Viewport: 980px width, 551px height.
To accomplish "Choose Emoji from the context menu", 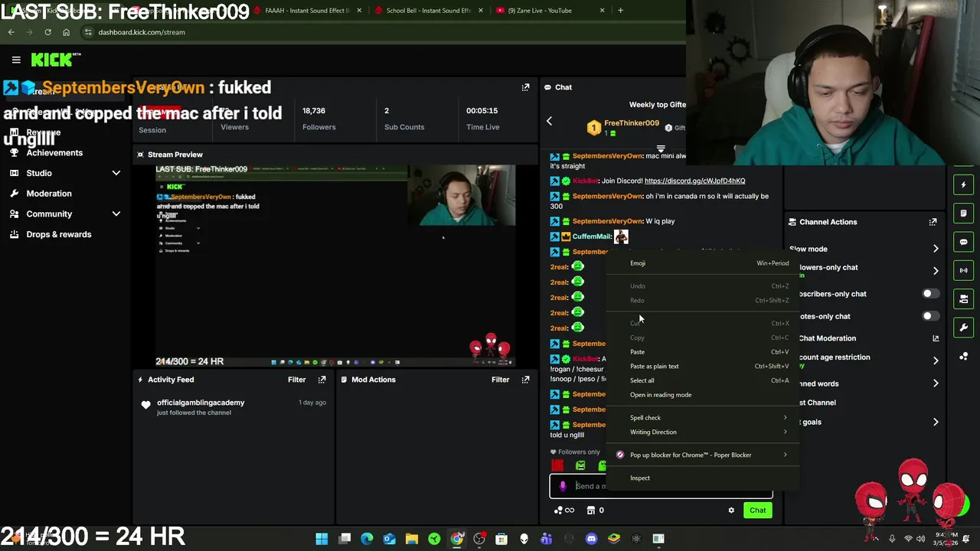I will (703, 263).
